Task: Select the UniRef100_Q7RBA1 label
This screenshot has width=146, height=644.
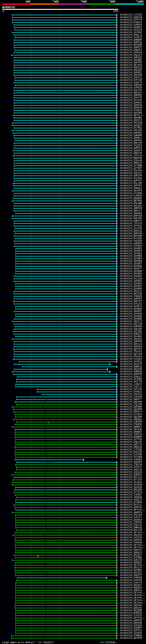Action: pos(131,635)
